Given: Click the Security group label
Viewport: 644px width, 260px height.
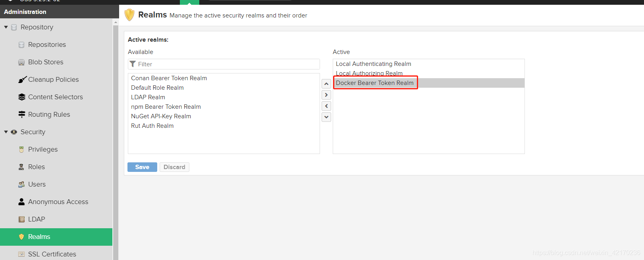Looking at the screenshot, I should tap(33, 132).
